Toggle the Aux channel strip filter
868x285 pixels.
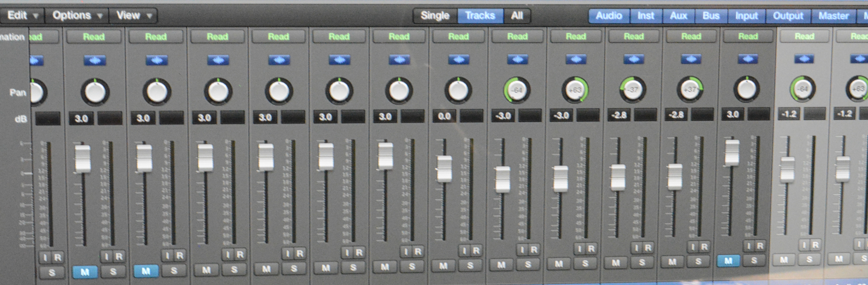(x=678, y=16)
